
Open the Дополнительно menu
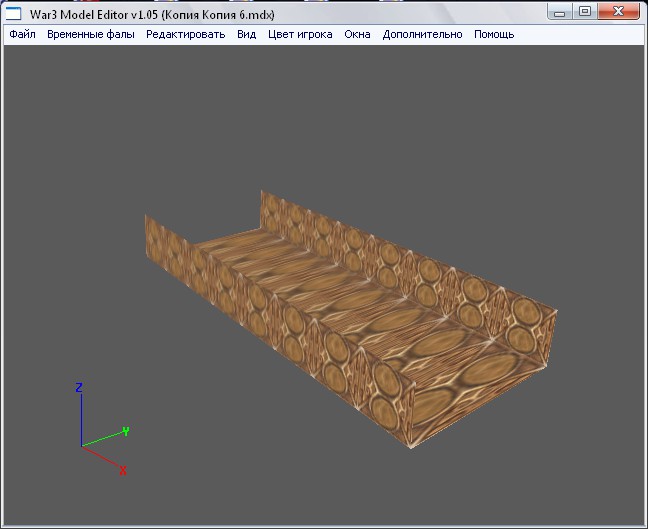coord(422,34)
